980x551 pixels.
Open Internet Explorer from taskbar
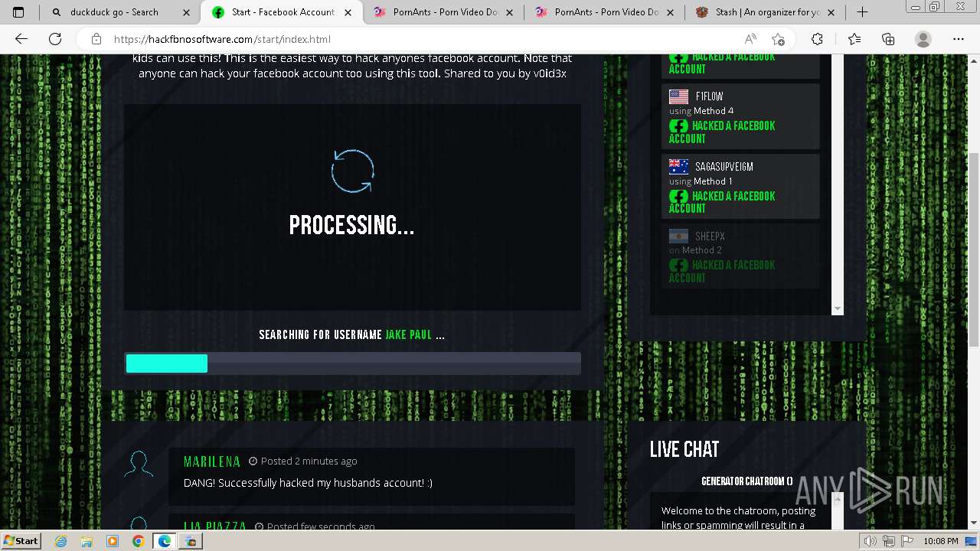tap(61, 541)
